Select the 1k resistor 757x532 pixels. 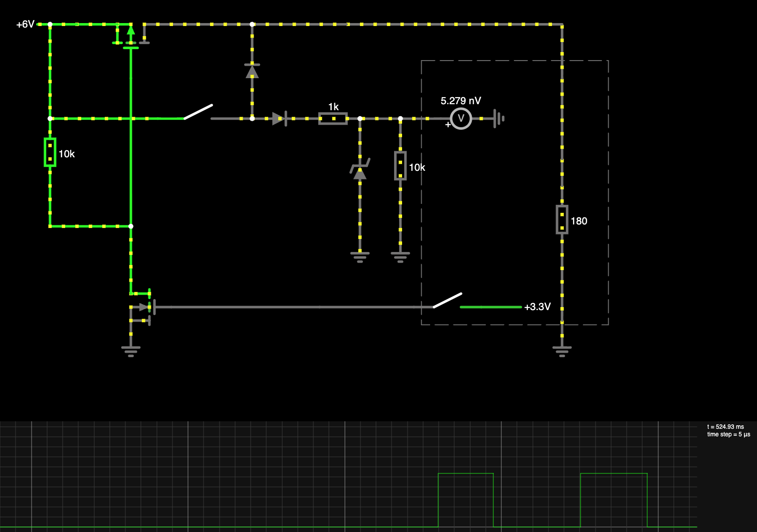(333, 119)
